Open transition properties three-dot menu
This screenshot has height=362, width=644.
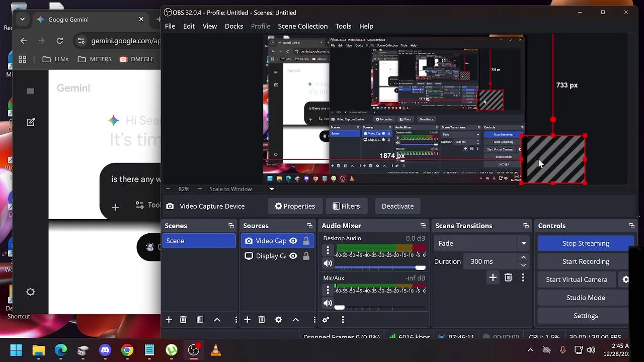[x=523, y=278]
